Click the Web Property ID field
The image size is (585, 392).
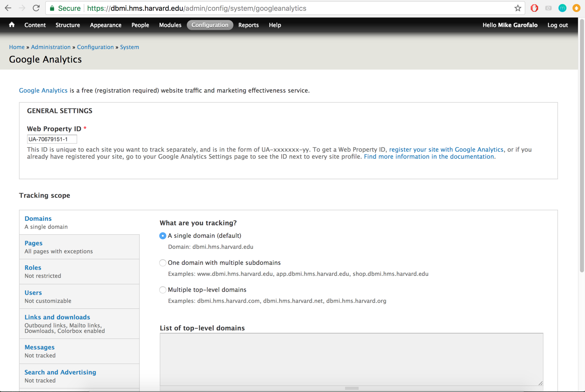52,139
